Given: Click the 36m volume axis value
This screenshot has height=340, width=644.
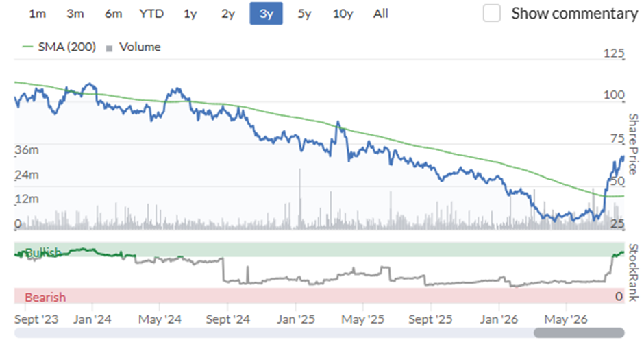Looking at the screenshot, I should click(27, 150).
